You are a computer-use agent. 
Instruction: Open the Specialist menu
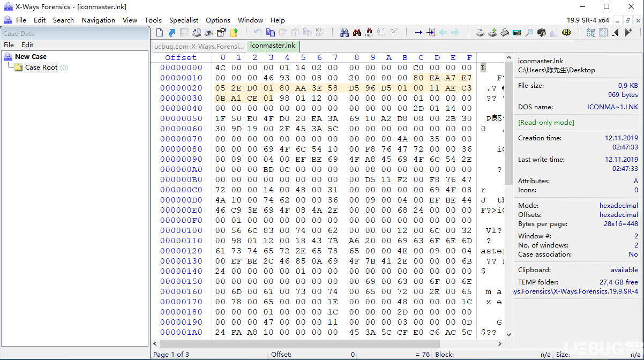(184, 20)
